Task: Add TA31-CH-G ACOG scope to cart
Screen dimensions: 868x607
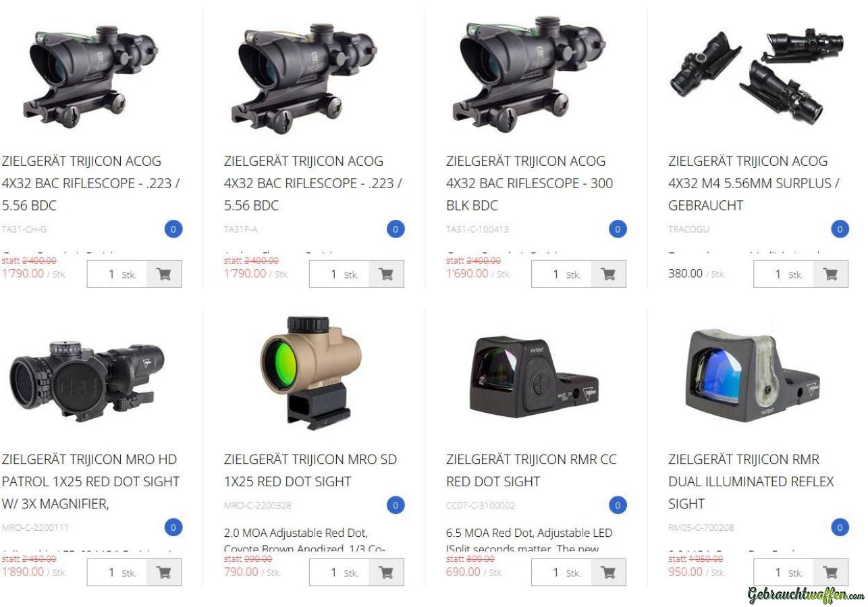Action: point(164,274)
